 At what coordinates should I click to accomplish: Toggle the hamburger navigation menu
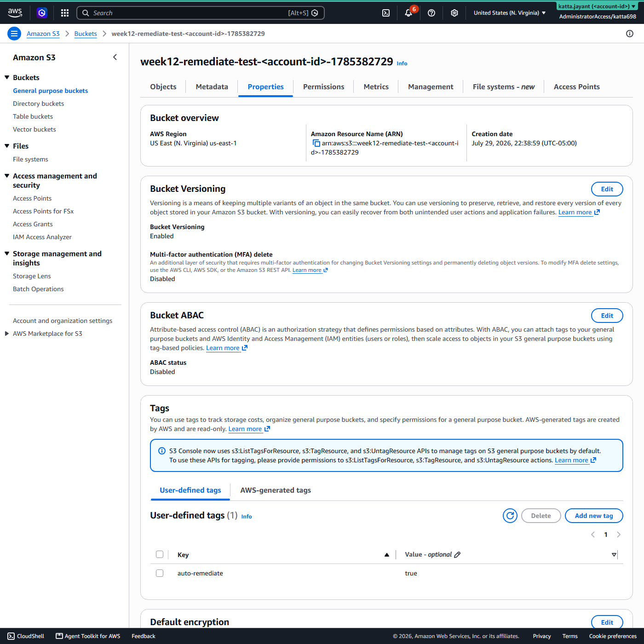coord(14,34)
